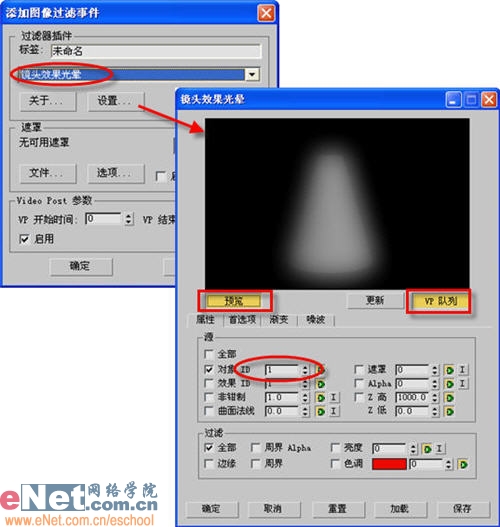Viewport: 500px width, 527px height.
Task: Click the yellow 预览 button
Action: point(234,301)
